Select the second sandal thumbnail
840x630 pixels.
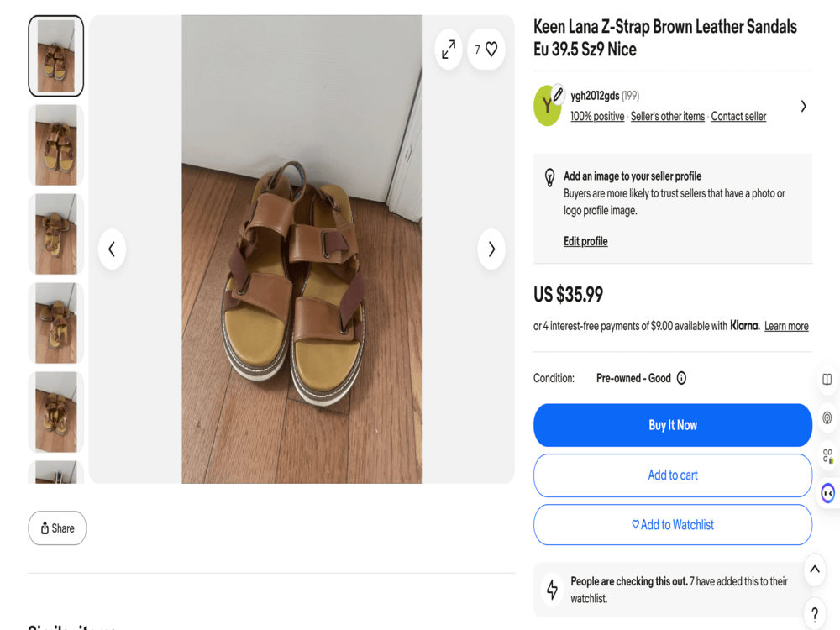tap(56, 145)
